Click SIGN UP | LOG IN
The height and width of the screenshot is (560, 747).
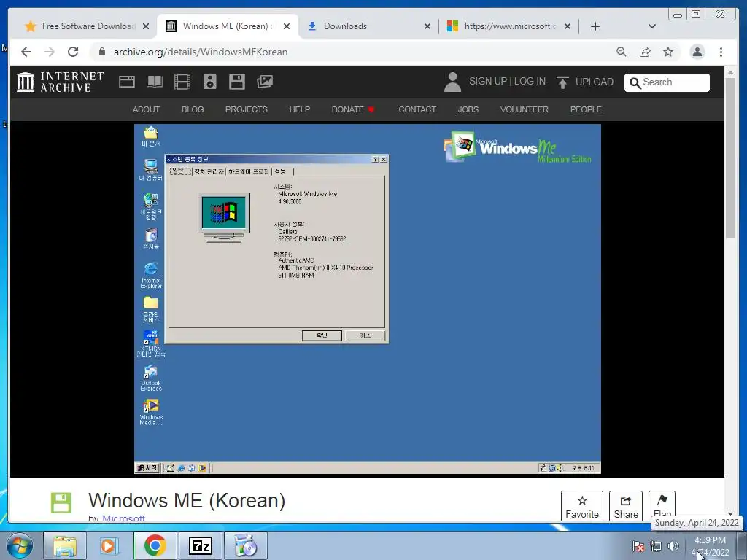tap(508, 82)
